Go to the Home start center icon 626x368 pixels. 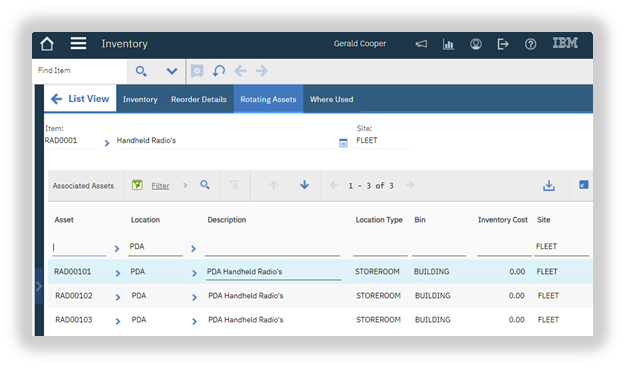coord(47,44)
